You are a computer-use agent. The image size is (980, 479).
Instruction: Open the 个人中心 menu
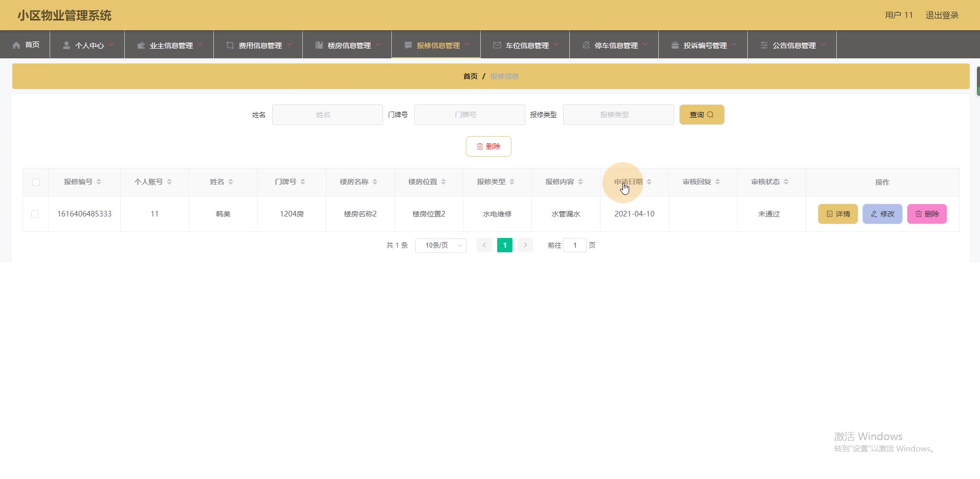click(87, 45)
